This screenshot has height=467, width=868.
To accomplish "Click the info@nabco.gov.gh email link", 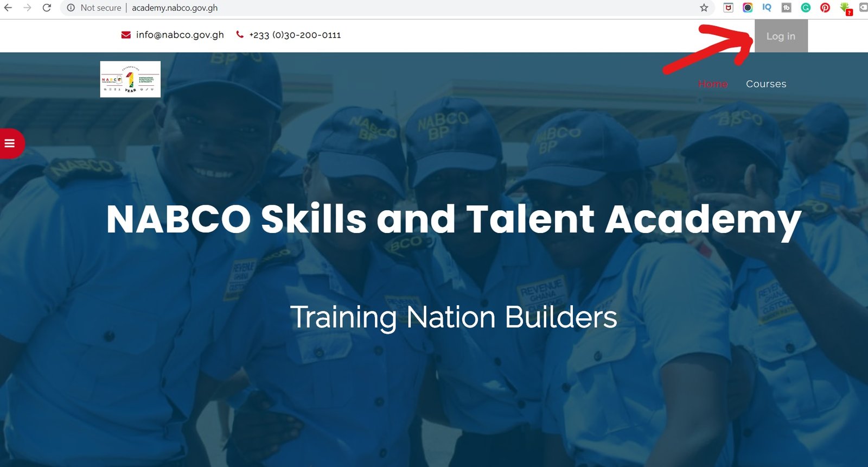I will (180, 35).
